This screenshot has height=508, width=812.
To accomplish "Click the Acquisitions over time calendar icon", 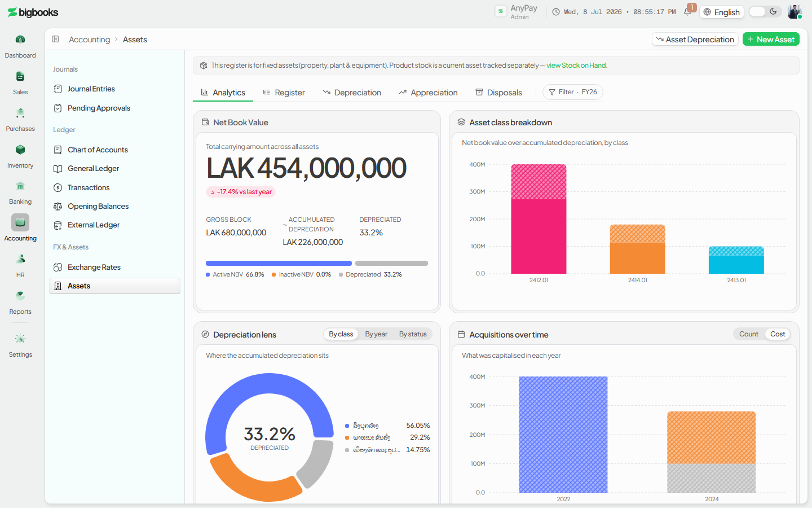I will click(x=461, y=334).
